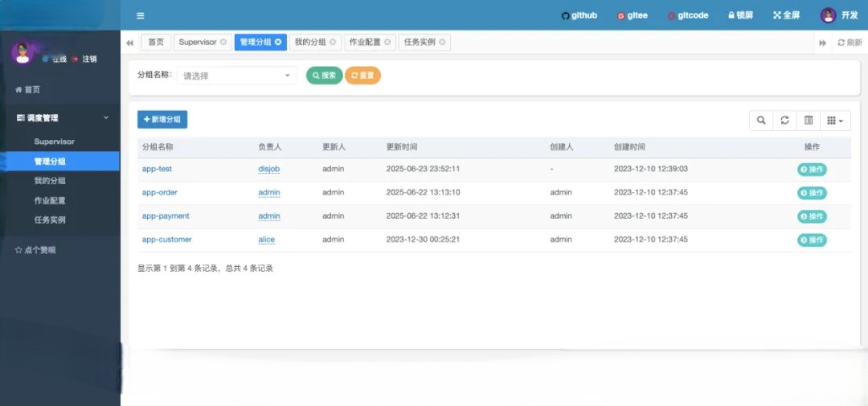The height and width of the screenshot is (406, 868).
Task: Click alice owner link for app-customer
Action: click(266, 240)
